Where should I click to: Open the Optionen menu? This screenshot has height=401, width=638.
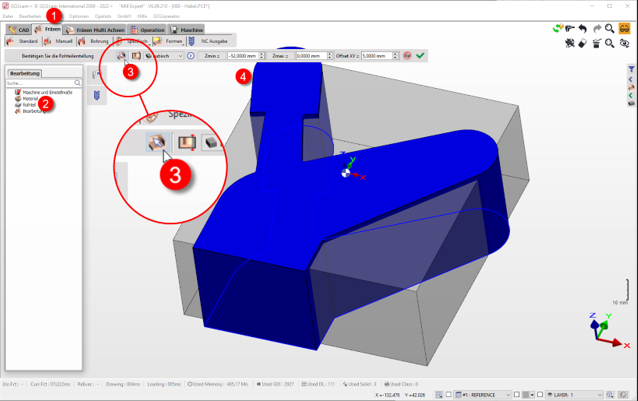(79, 17)
